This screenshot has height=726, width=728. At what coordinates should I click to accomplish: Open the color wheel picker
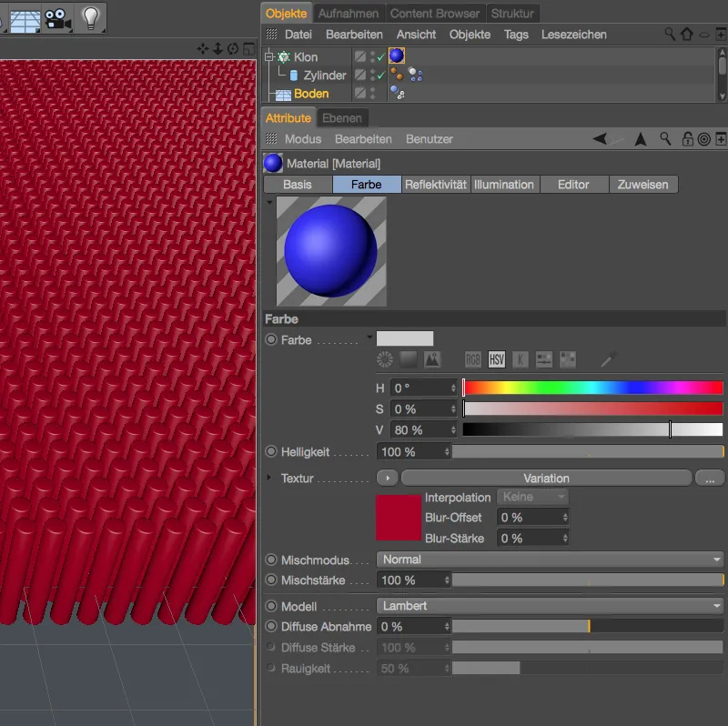pyautogui.click(x=383, y=358)
